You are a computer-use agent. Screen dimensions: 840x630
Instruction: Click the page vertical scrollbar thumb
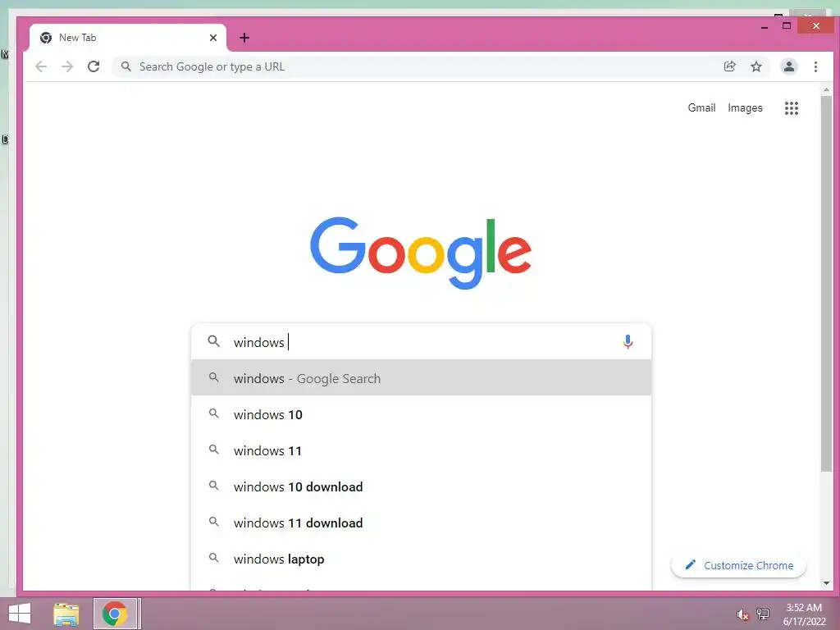tap(826, 283)
